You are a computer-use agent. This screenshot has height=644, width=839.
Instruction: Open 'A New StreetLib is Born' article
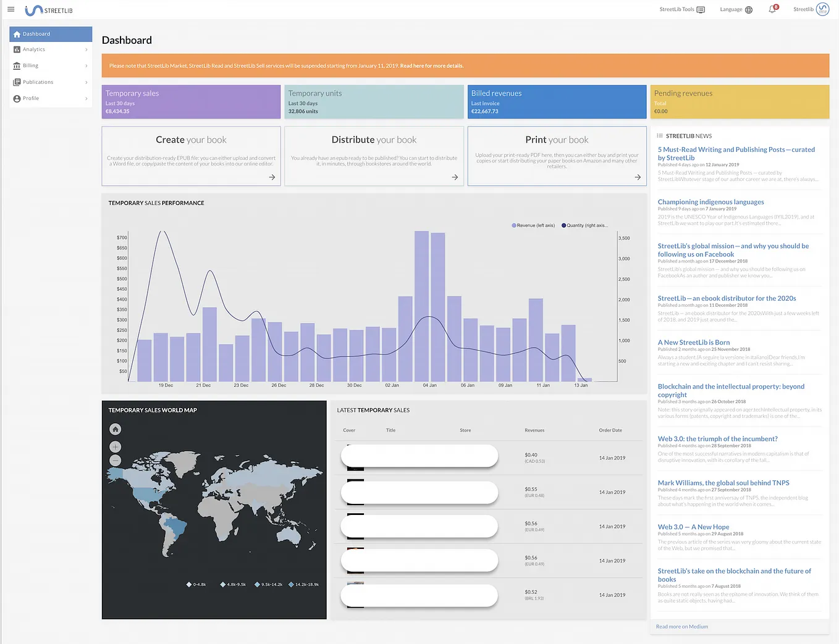694,342
